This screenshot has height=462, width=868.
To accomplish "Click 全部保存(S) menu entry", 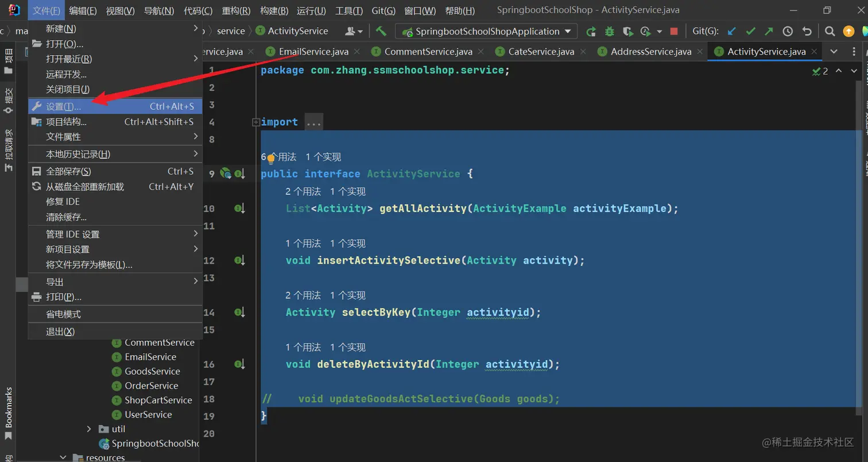I will pos(115,171).
